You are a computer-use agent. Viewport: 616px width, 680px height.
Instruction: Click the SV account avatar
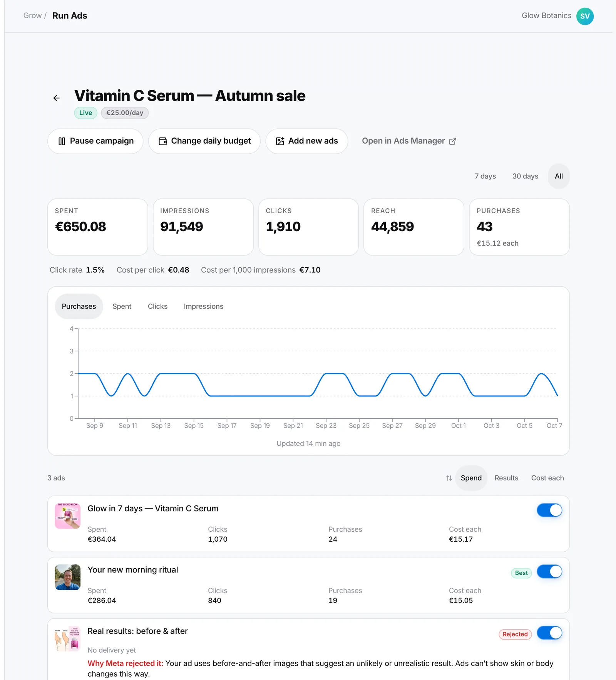coord(585,16)
